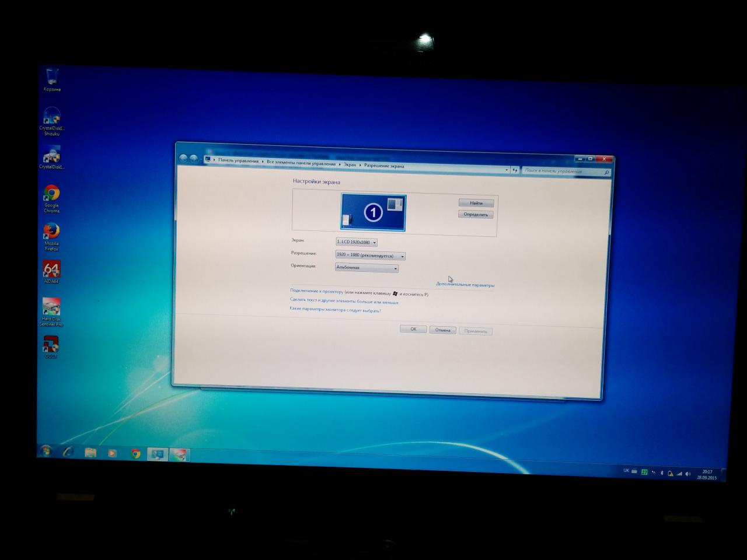This screenshot has height=560, width=747.
Task: Click the Экран breadcrumb in the address bar
Action: [350, 164]
